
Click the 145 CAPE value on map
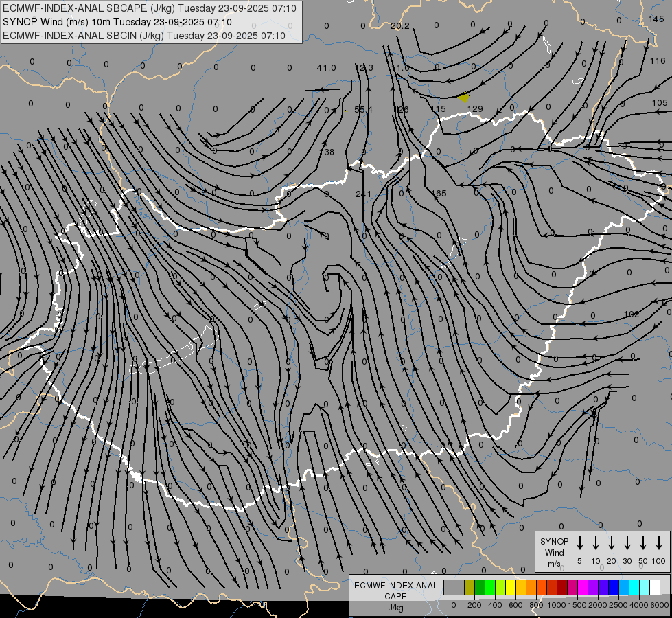656,19
